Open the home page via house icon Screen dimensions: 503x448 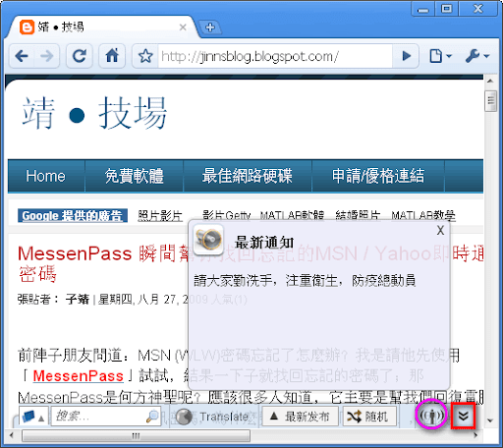pyautogui.click(x=112, y=56)
